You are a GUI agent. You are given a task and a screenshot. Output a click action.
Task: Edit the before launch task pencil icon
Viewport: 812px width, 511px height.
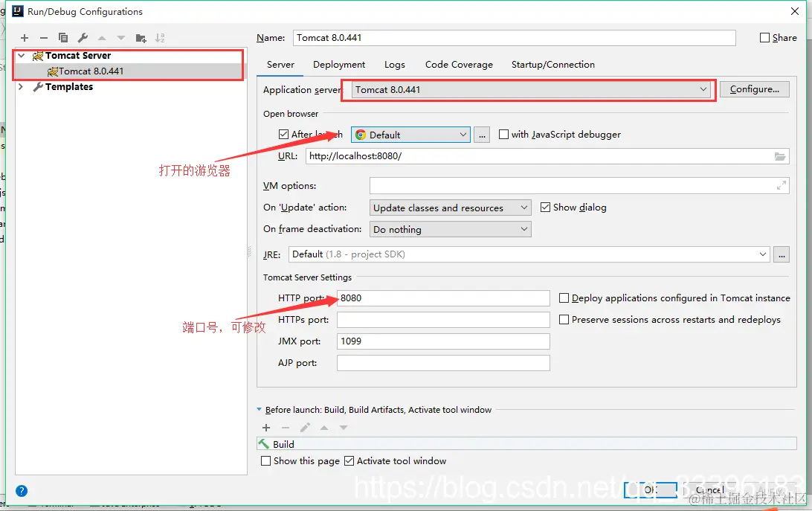(x=305, y=428)
